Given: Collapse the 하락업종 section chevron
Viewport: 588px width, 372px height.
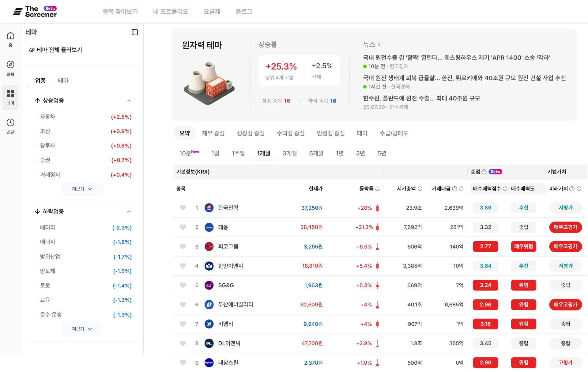Looking at the screenshot, I should [129, 211].
